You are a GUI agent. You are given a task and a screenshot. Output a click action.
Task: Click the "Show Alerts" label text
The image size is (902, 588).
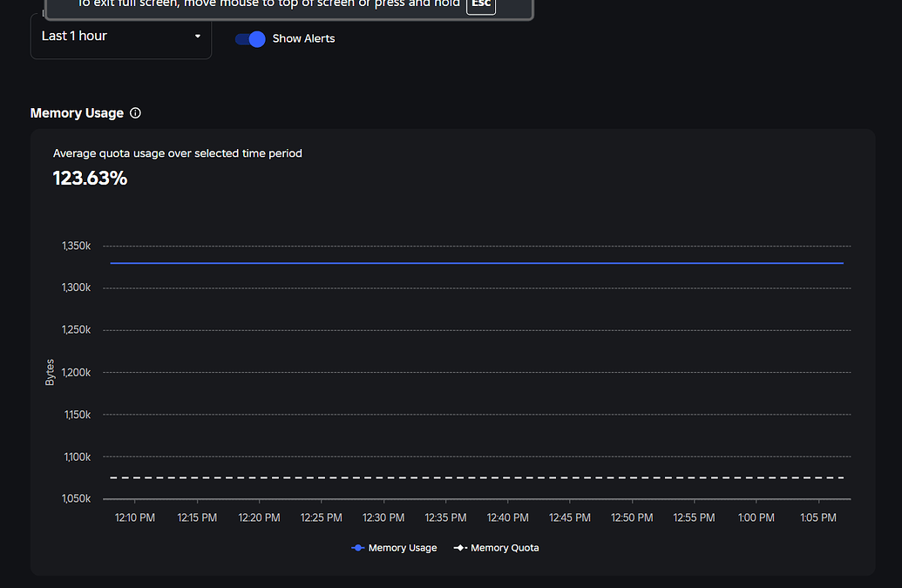(x=303, y=38)
